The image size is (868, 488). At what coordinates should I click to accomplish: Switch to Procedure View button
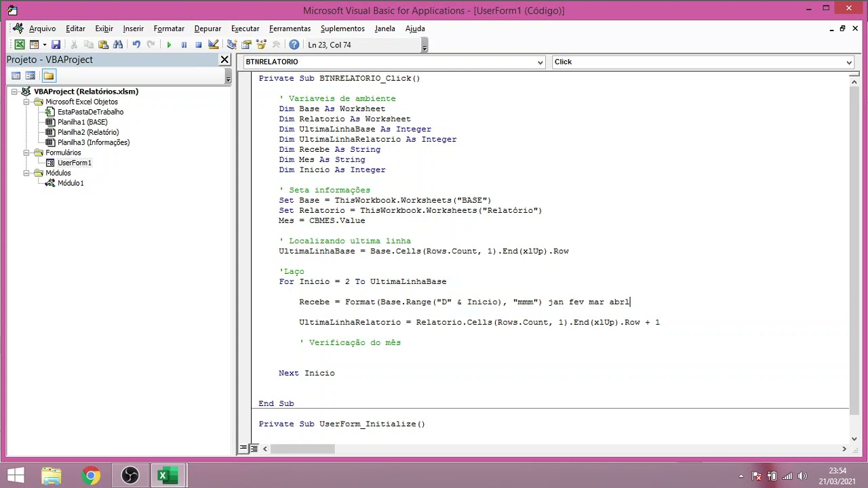244,449
